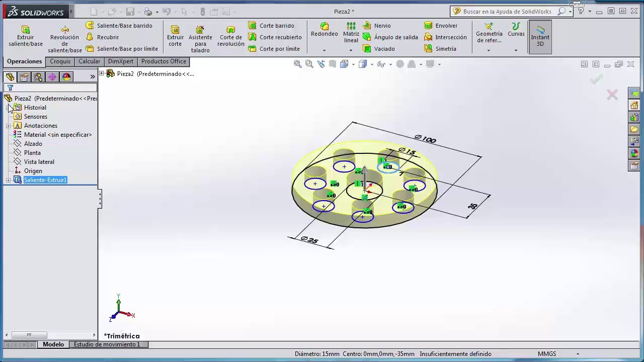Open the ConfigurationManager tab icon
Image resolution: width=644 pixels, height=362 pixels.
(x=38, y=77)
